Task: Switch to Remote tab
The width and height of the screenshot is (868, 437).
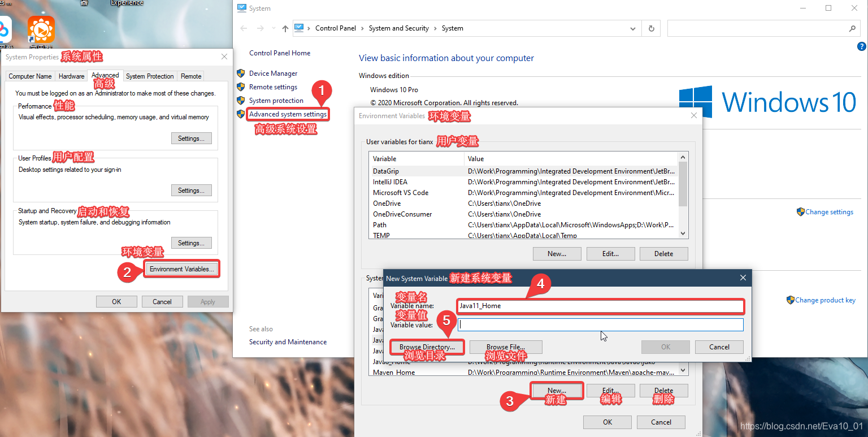Action: point(191,76)
